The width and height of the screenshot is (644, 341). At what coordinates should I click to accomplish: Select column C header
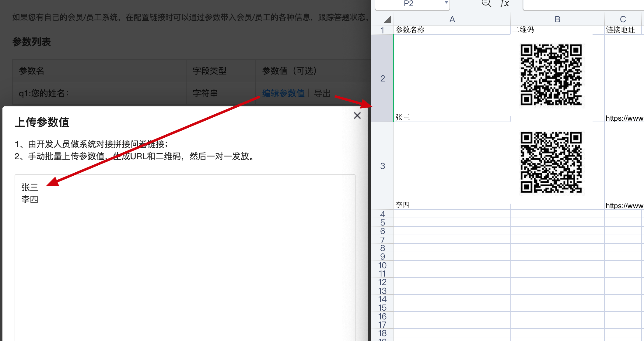click(x=623, y=19)
